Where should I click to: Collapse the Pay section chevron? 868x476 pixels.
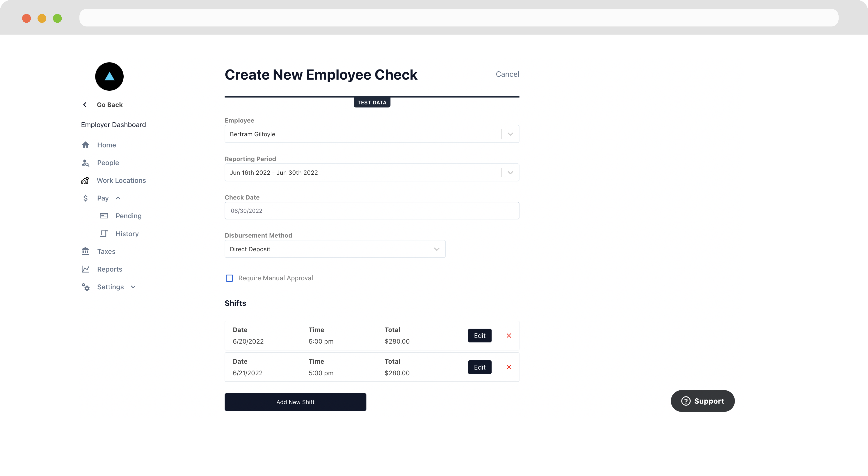pyautogui.click(x=118, y=198)
